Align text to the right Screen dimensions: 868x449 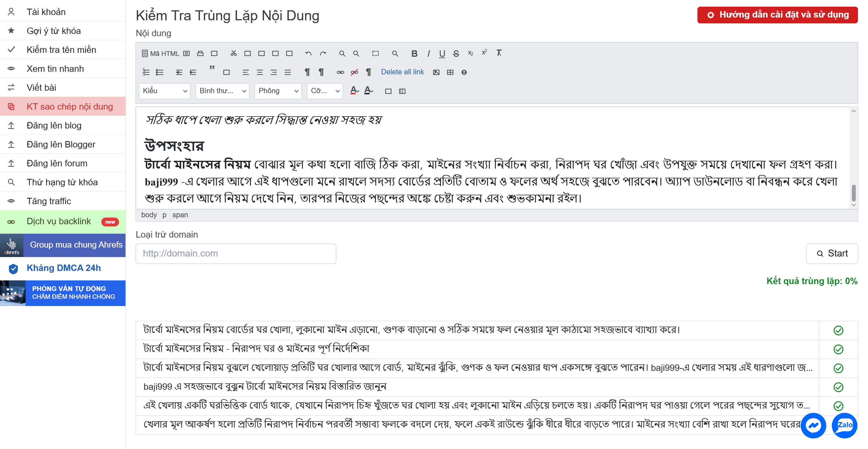click(273, 72)
